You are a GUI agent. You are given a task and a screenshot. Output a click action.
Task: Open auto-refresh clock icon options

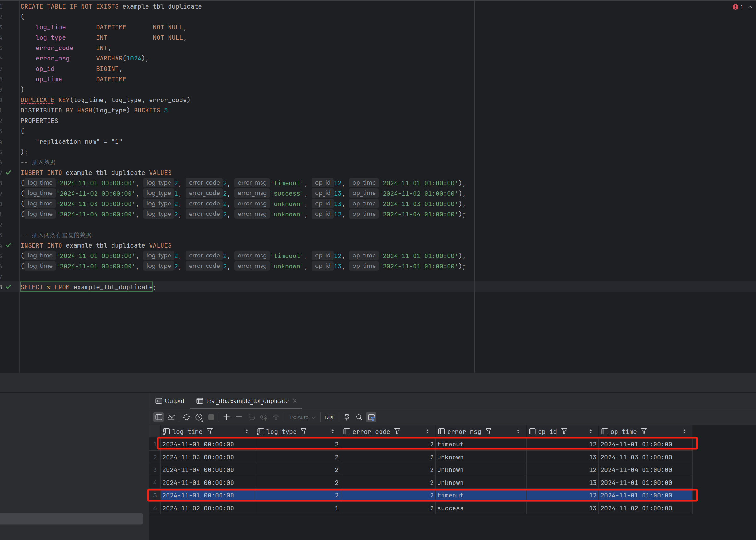click(199, 417)
